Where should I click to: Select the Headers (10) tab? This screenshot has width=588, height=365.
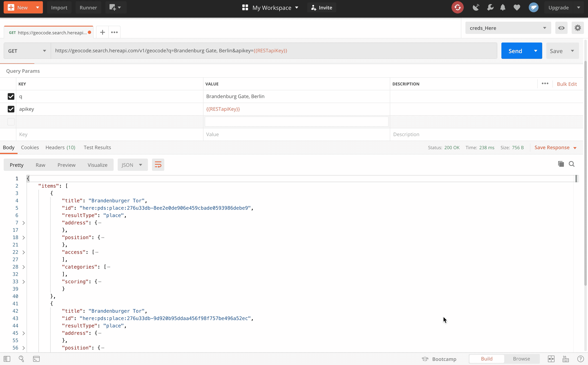click(60, 147)
